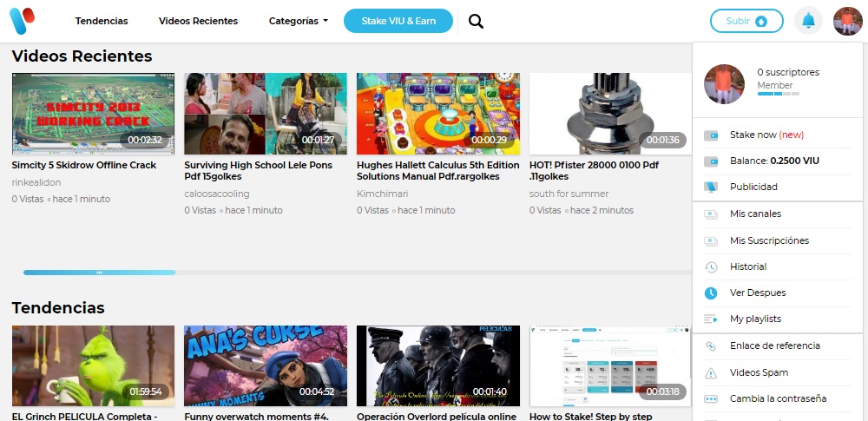The width and height of the screenshot is (868, 421).
Task: Click the My playlists icon
Action: pos(711,319)
